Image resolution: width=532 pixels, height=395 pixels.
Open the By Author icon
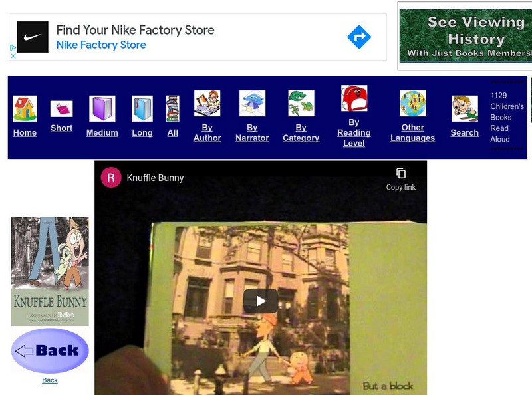207,103
